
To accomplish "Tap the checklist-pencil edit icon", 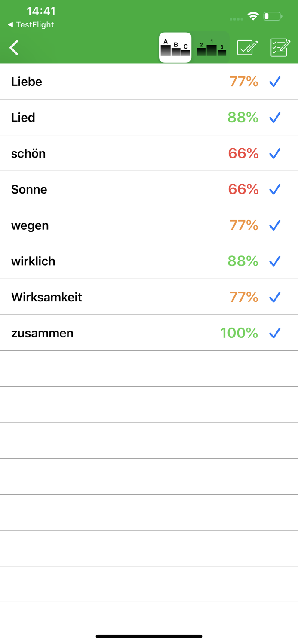I will coord(280,47).
